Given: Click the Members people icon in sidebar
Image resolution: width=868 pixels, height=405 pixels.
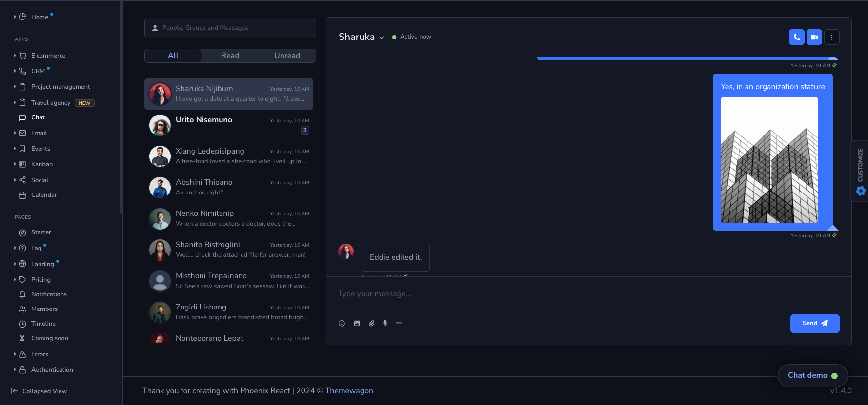Looking at the screenshot, I should (22, 309).
